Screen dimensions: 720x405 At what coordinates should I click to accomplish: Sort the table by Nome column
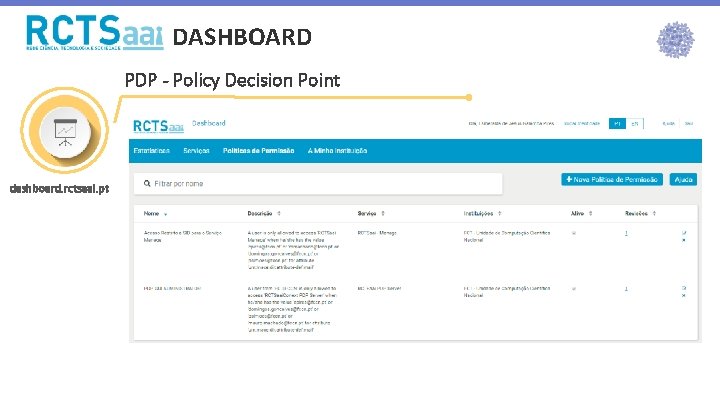pyautogui.click(x=155, y=214)
